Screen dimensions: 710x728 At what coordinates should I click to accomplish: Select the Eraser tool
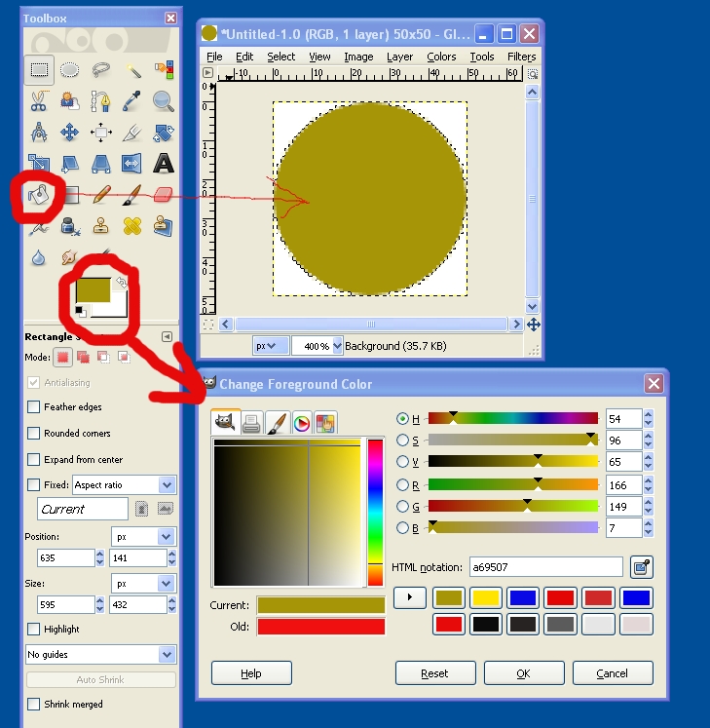coord(164,195)
